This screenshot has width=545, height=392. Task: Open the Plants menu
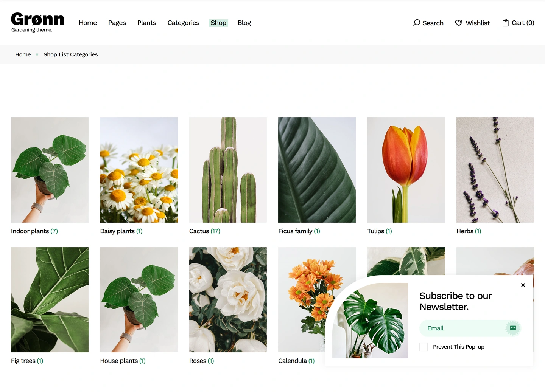(x=147, y=23)
